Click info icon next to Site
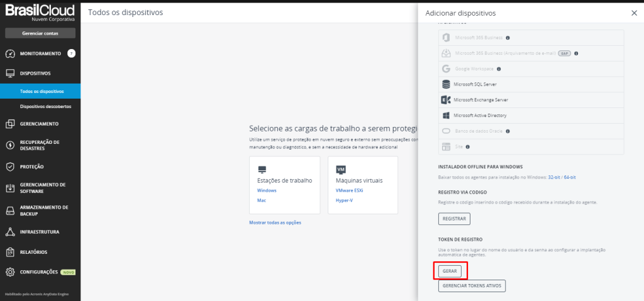Viewport: 644px width, 301px height. pyautogui.click(x=467, y=146)
